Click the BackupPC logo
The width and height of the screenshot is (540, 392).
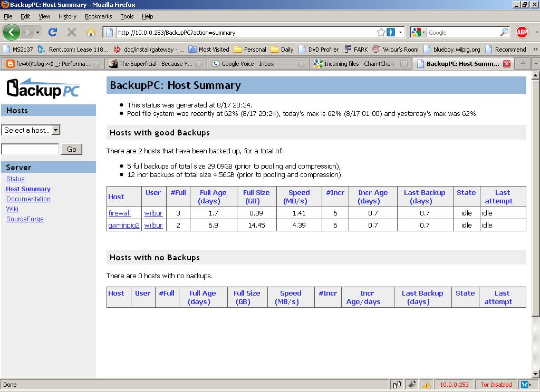point(43,89)
